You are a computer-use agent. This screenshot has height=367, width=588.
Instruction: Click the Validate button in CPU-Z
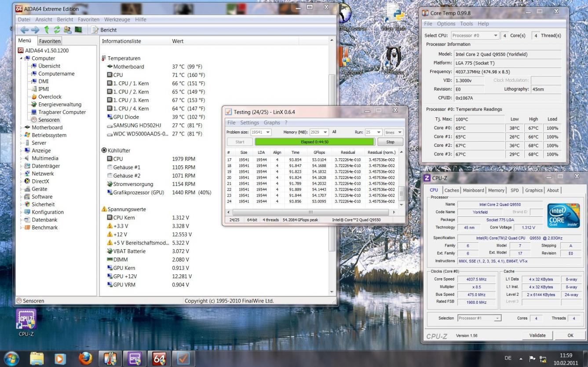pos(537,335)
